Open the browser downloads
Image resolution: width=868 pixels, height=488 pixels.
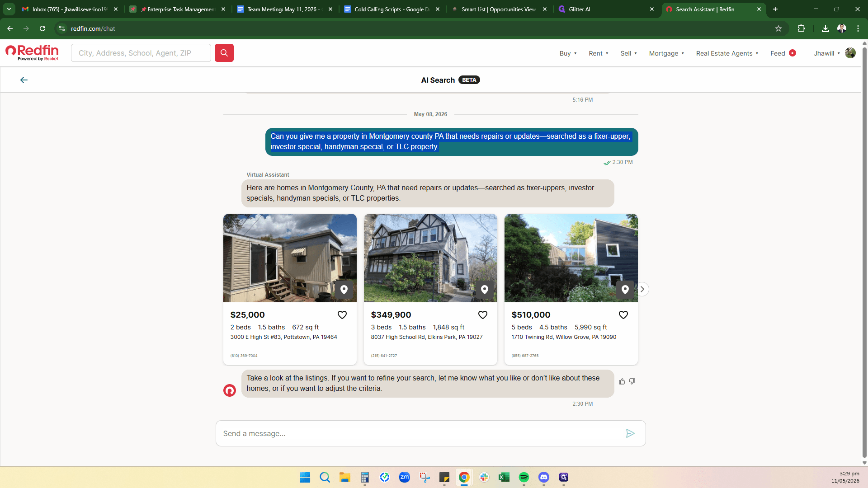[826, 28]
